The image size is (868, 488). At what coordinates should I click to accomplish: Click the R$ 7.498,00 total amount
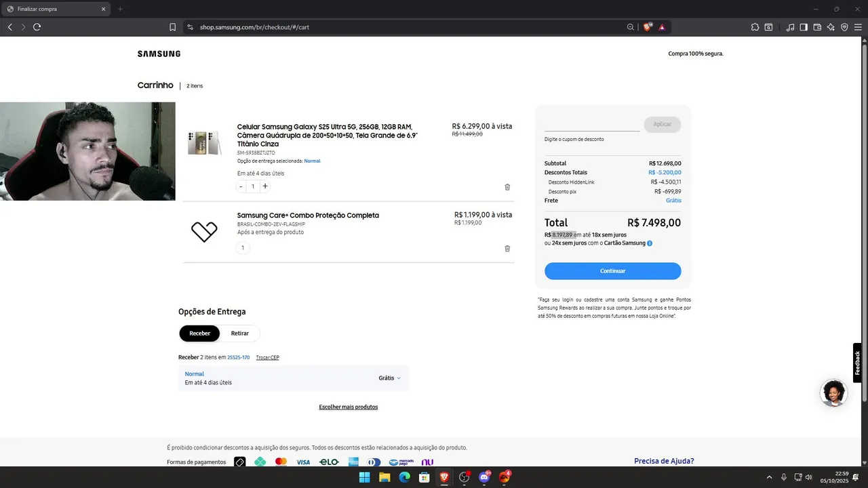654,223
